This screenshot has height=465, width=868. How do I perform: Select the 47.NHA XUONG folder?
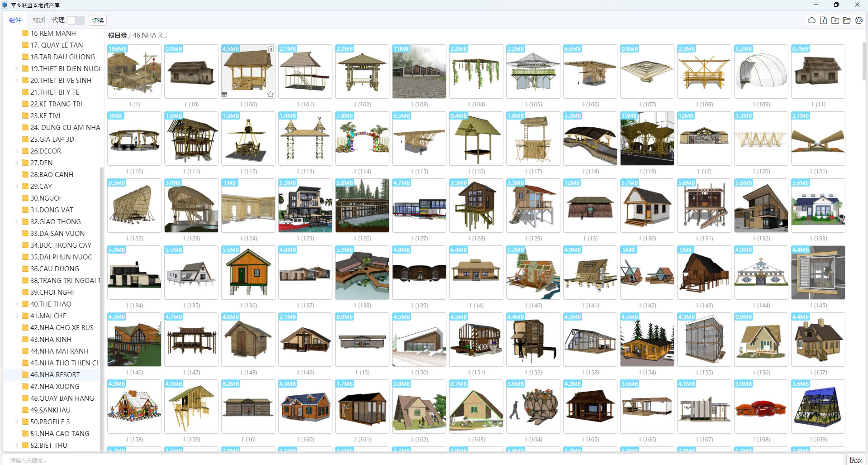(x=55, y=387)
